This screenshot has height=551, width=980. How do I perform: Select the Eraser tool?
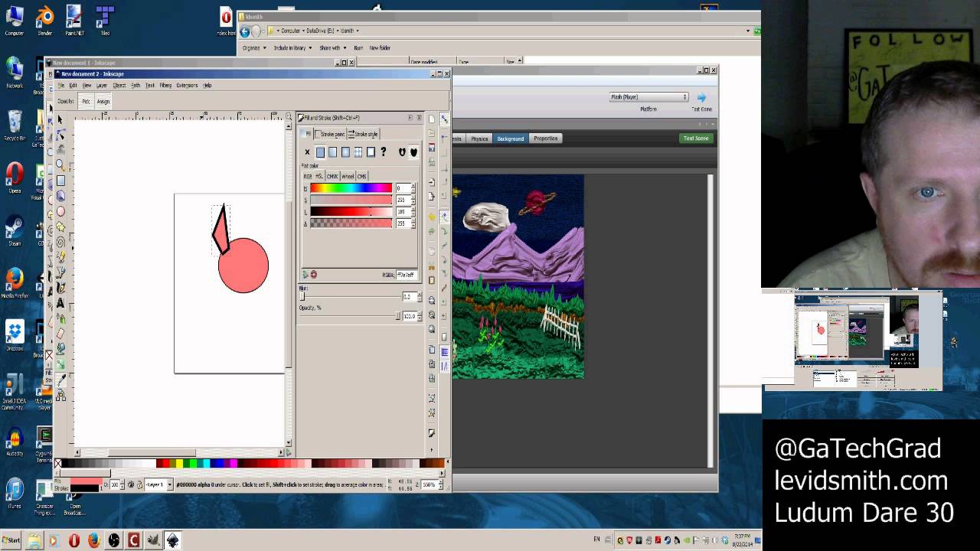[x=60, y=334]
